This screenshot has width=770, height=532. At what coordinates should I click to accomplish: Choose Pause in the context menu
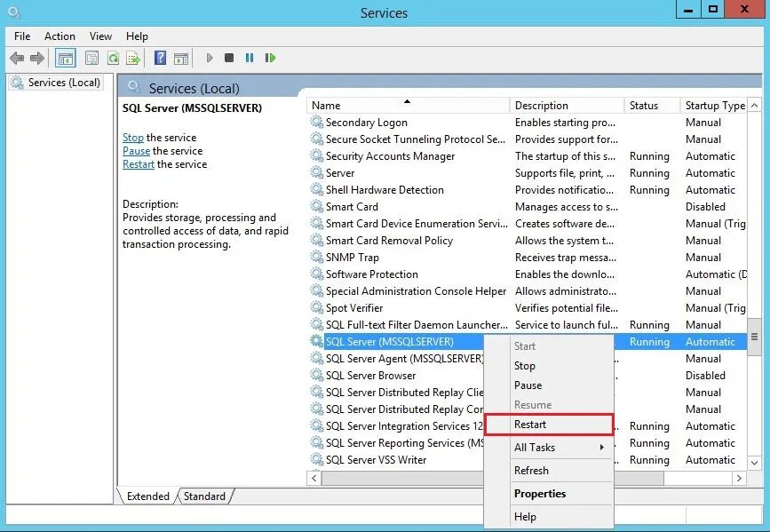(549, 385)
